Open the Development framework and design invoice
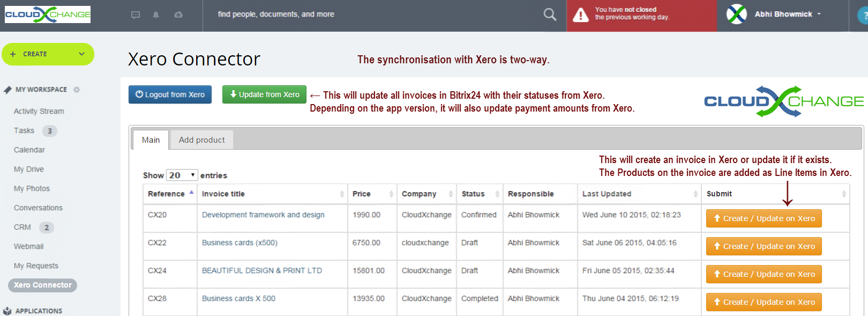 [263, 215]
